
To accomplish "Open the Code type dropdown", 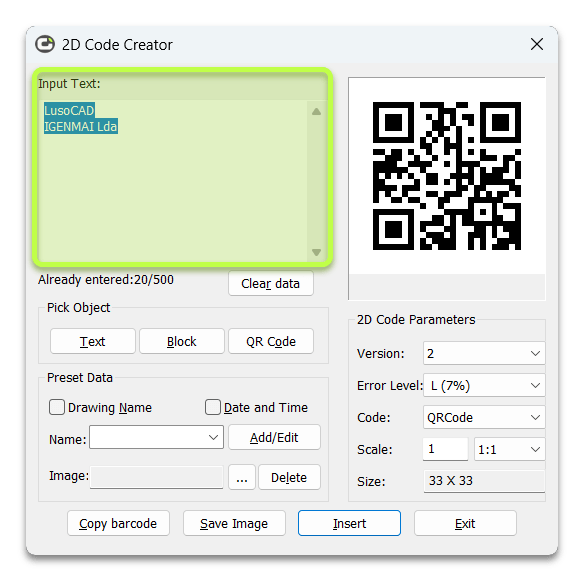I will pos(484,417).
